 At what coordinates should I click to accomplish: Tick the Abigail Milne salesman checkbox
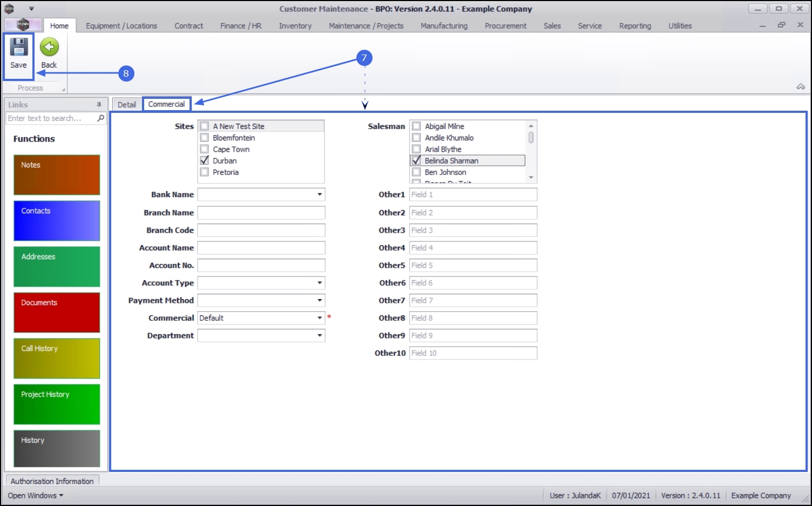coord(416,126)
